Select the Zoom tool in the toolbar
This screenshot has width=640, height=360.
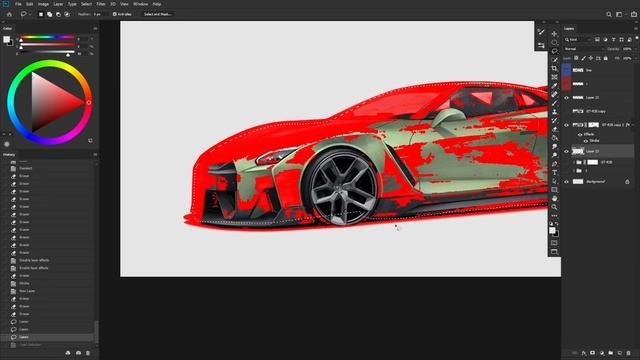coord(554,207)
